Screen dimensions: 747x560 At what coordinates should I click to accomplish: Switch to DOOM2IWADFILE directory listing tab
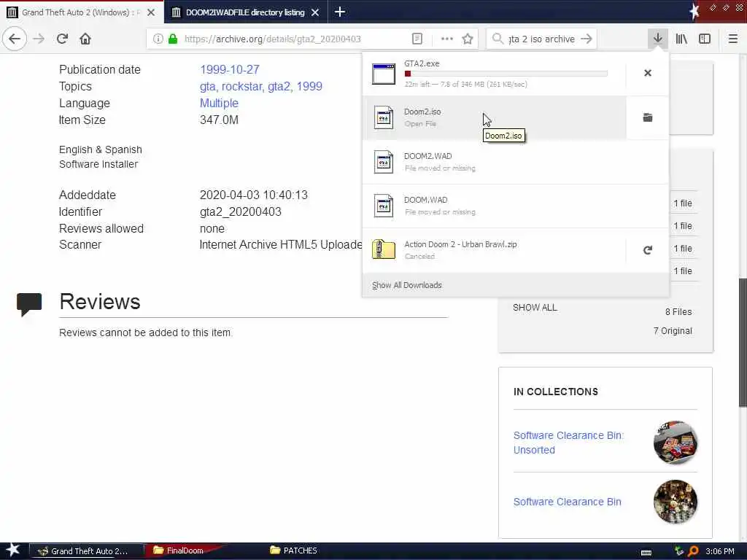245,12
